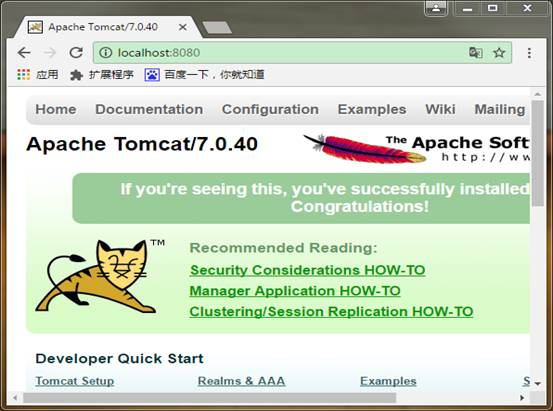The image size is (553, 411).
Task: View site information icon in address bar
Action: click(105, 53)
